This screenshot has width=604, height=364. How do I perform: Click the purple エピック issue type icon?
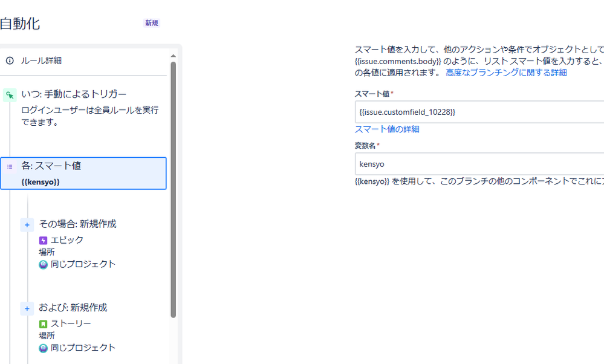click(43, 241)
